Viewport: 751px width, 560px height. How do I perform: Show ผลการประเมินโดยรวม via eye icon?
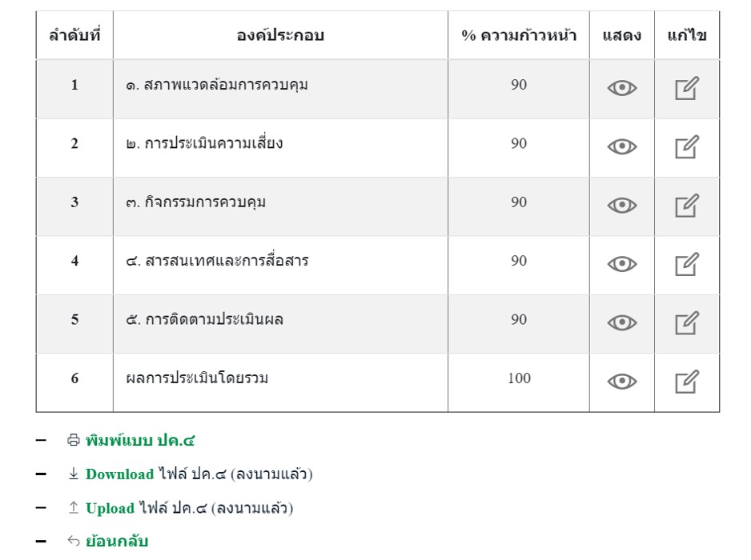tap(621, 382)
